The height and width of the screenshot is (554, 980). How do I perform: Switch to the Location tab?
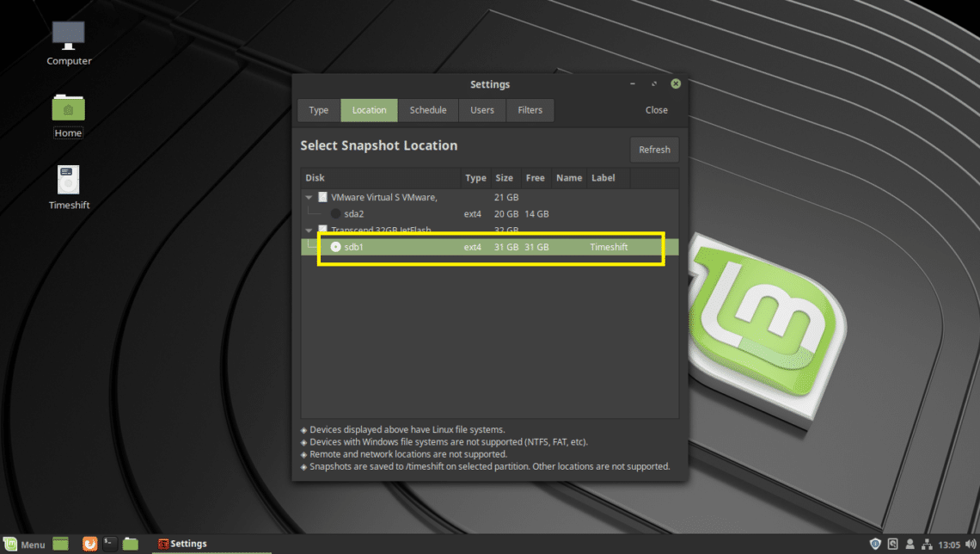point(369,110)
